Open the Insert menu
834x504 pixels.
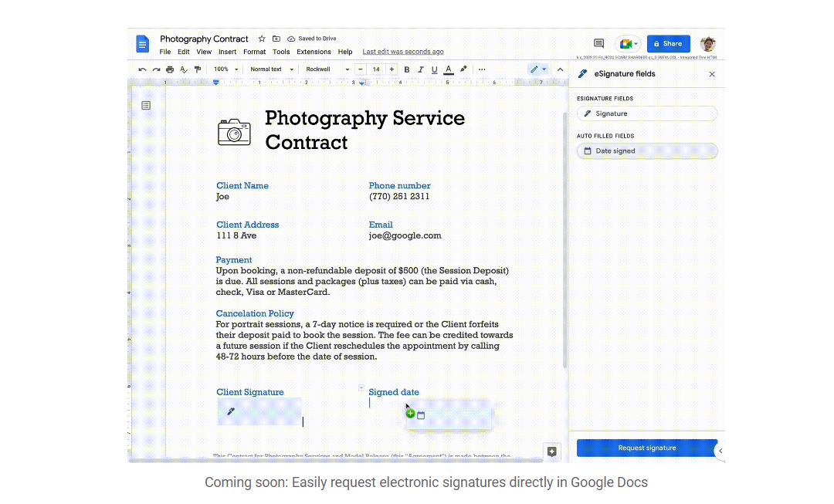(227, 52)
